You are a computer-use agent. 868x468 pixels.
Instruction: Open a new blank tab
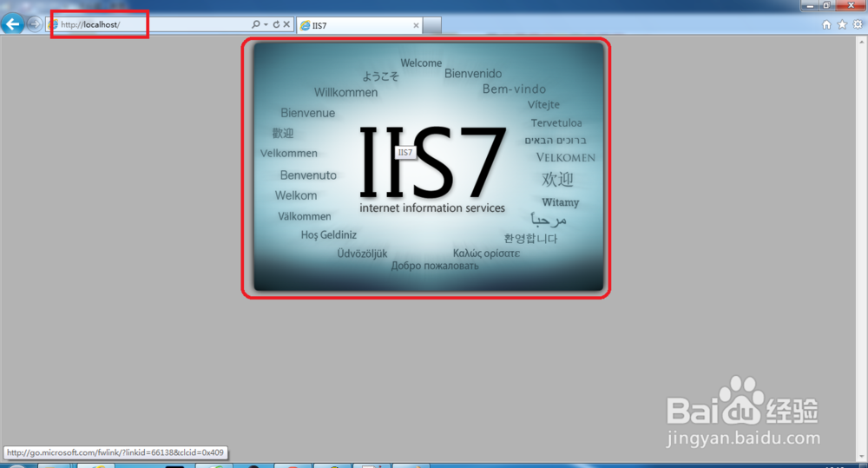(x=432, y=25)
